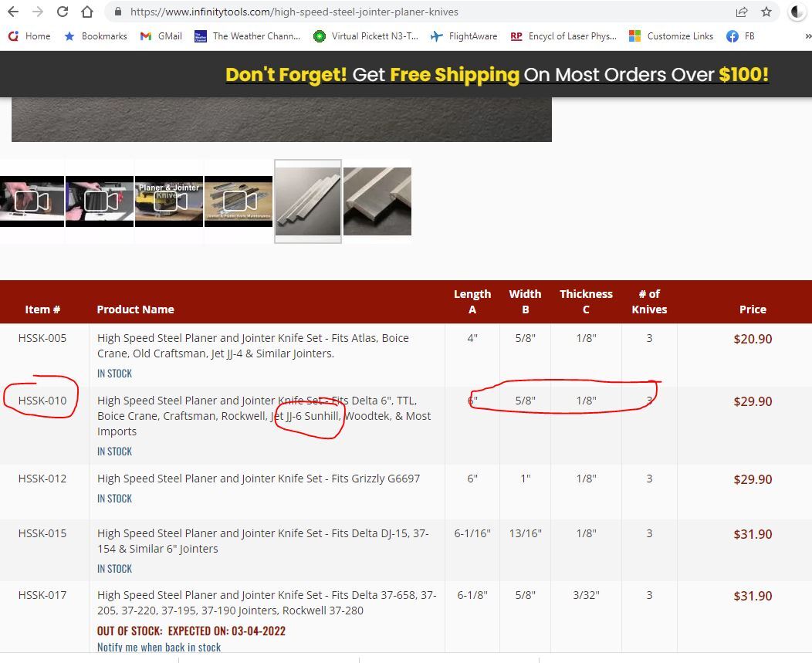The width and height of the screenshot is (812, 663).
Task: Select item number HSSK-012
Action: pyautogui.click(x=42, y=479)
